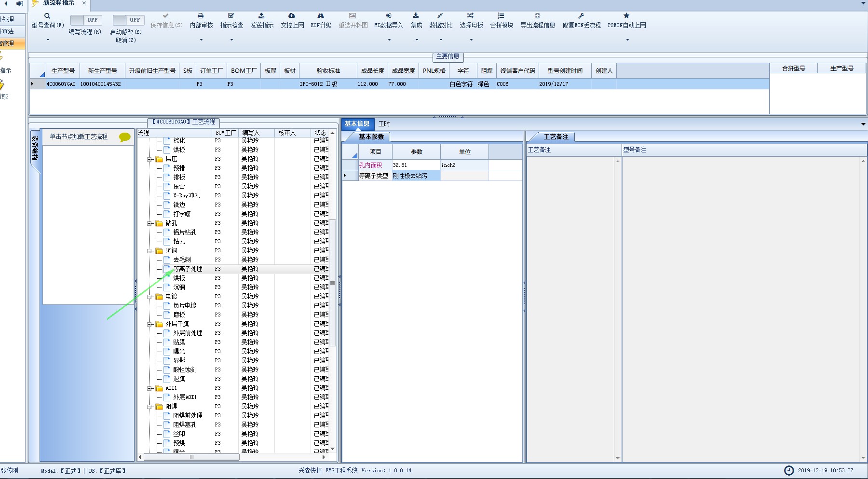Select the 等离子处理 tree row
Viewport: 868px width, 479px height.
tap(188, 269)
